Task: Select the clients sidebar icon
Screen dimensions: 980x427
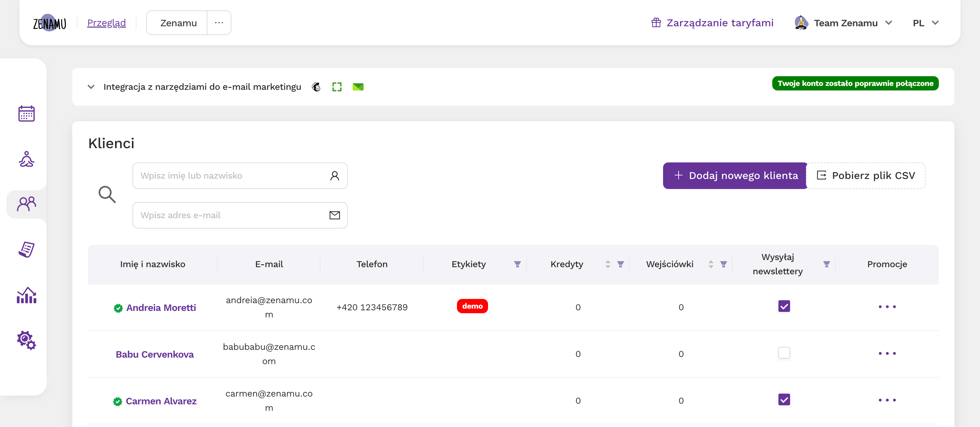Action: [x=27, y=204]
